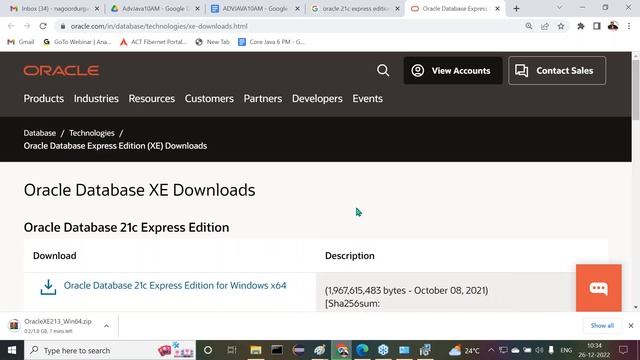Open the Products menu

click(x=44, y=98)
